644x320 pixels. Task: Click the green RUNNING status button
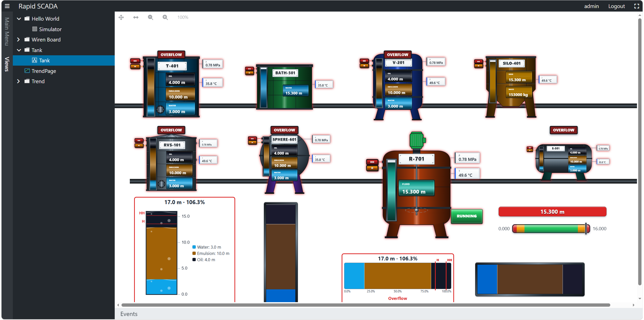click(x=466, y=216)
